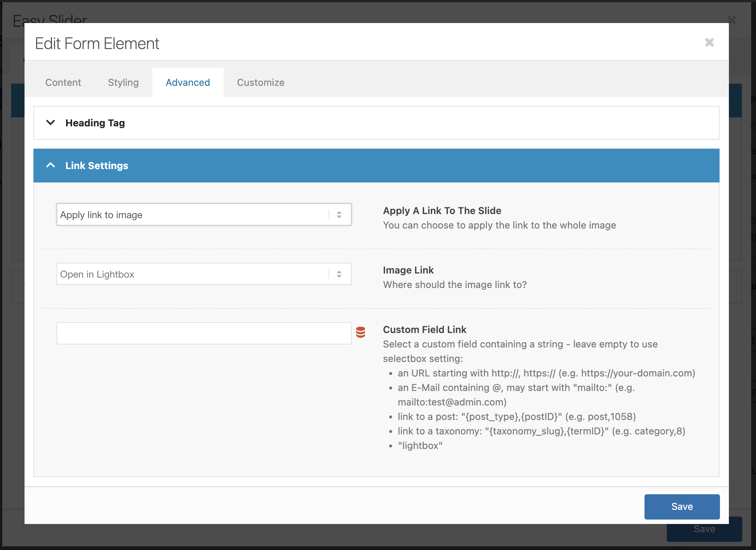Click the Custom Field Link label
Viewport: 756px width, 550px height.
click(424, 330)
